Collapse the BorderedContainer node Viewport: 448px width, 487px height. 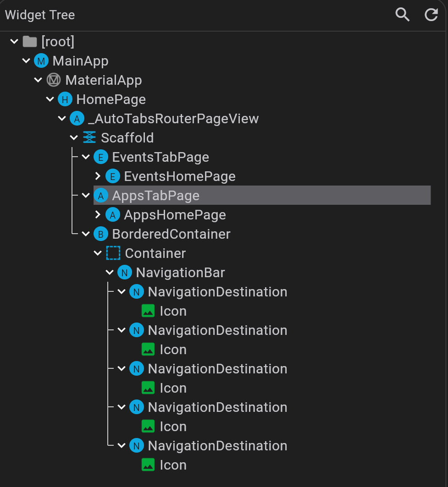(86, 234)
